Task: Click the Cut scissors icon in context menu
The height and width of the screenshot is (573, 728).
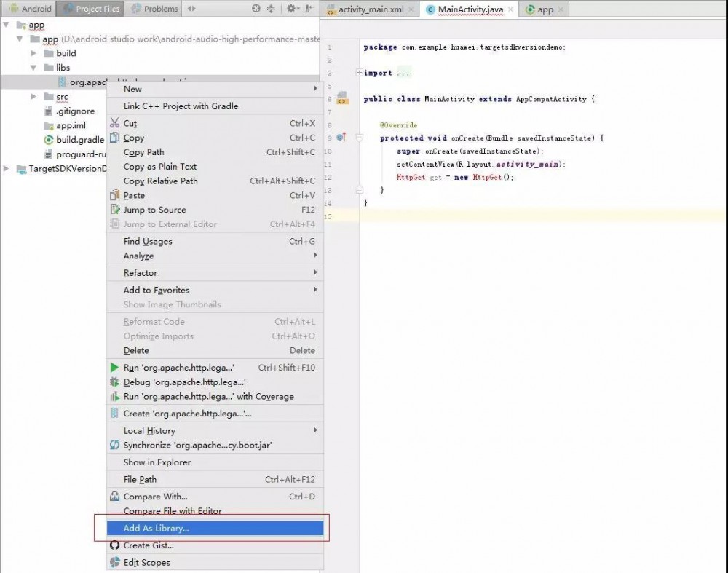Action: 114,123
